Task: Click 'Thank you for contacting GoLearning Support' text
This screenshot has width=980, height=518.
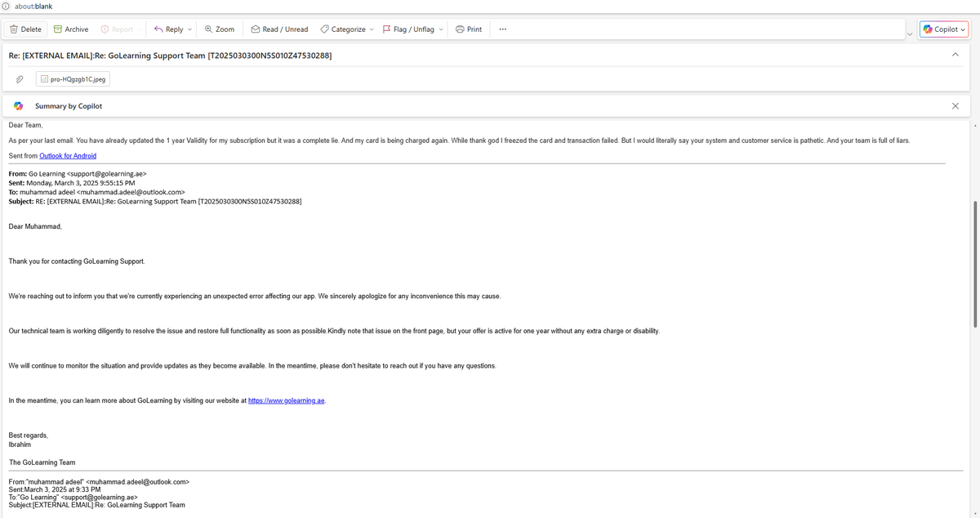Action: click(77, 261)
